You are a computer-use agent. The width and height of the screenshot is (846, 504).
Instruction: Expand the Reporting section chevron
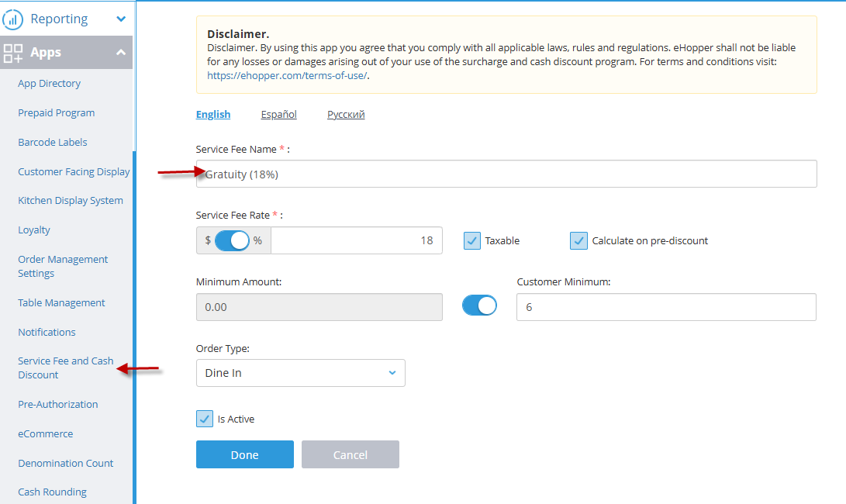point(120,19)
